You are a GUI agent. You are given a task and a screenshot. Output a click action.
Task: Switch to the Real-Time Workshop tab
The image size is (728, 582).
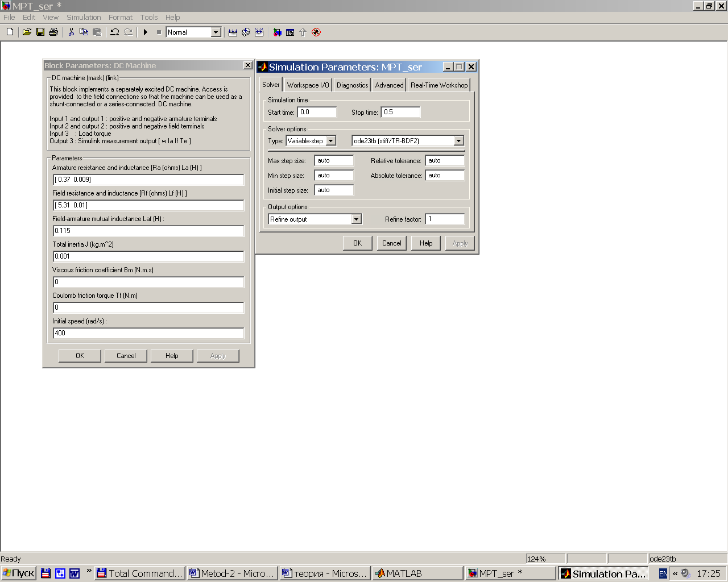pos(439,85)
